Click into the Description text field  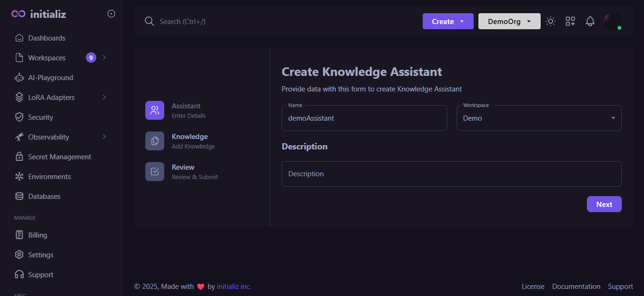(x=451, y=174)
